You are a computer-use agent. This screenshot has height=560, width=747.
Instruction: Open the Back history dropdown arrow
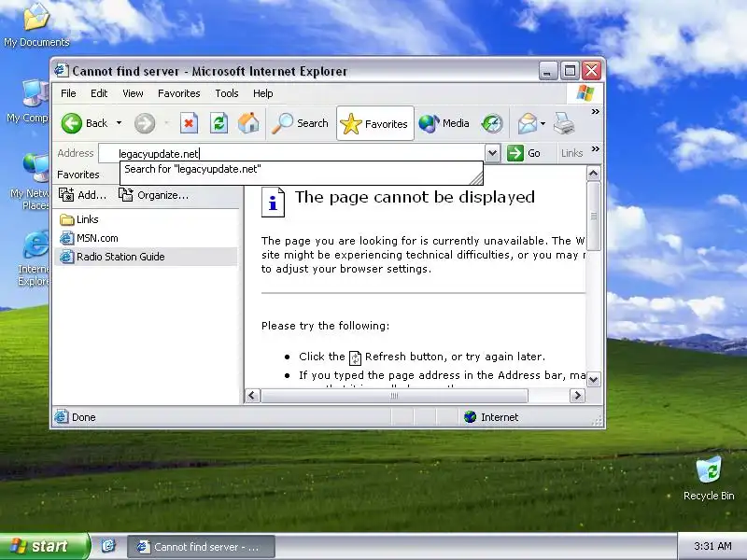click(120, 123)
